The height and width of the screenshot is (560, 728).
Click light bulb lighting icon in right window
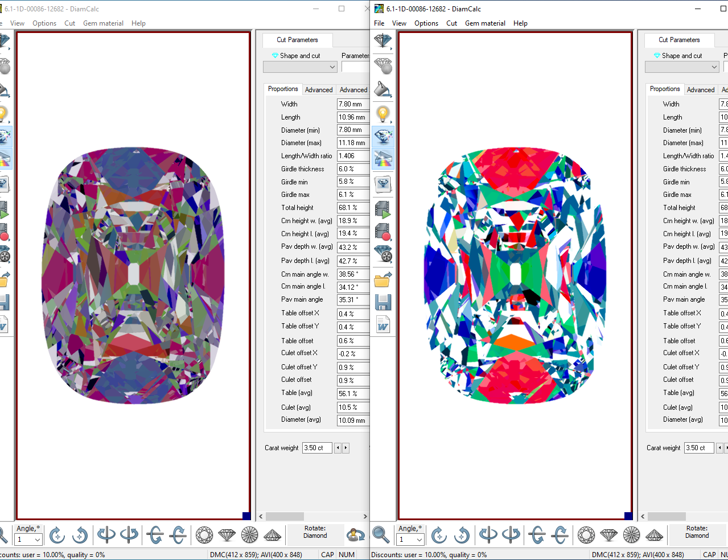point(383,113)
